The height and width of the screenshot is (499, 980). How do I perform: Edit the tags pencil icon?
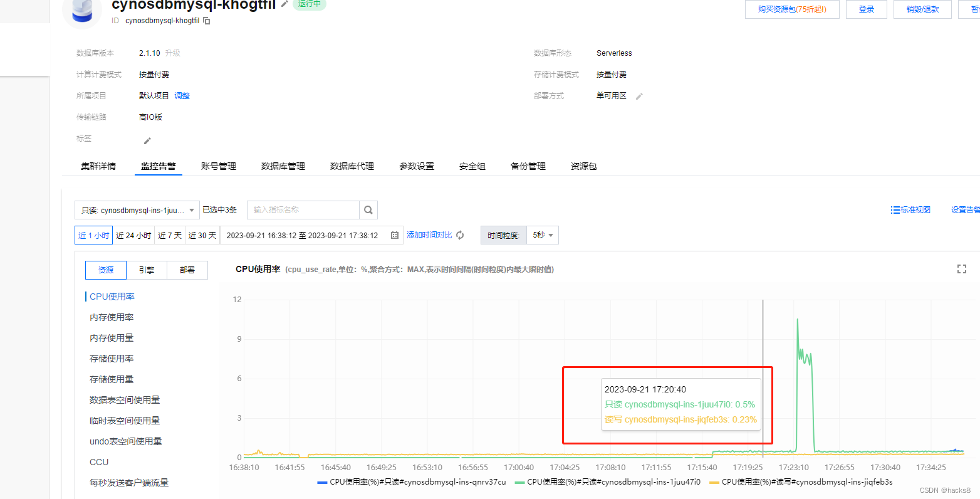point(147,140)
